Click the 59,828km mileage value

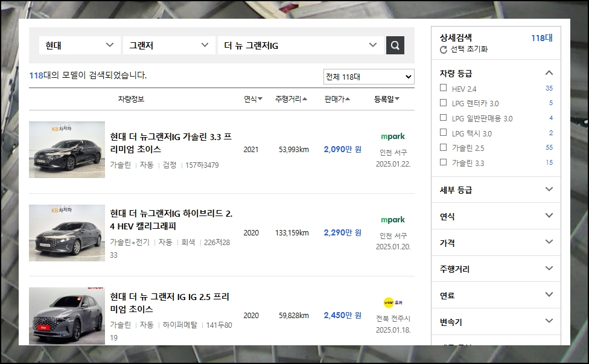pos(294,316)
